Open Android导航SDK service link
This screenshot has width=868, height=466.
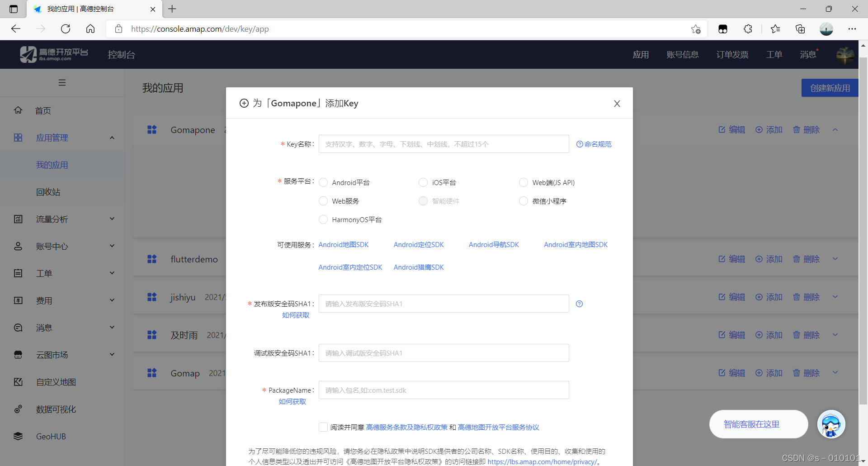point(494,245)
